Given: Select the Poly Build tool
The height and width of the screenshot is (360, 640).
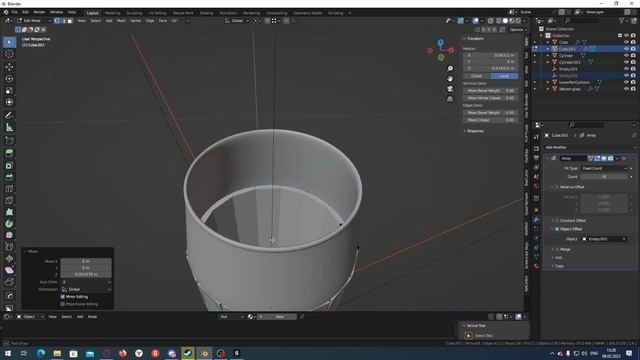Looking at the screenshot, I should pyautogui.click(x=9, y=212).
